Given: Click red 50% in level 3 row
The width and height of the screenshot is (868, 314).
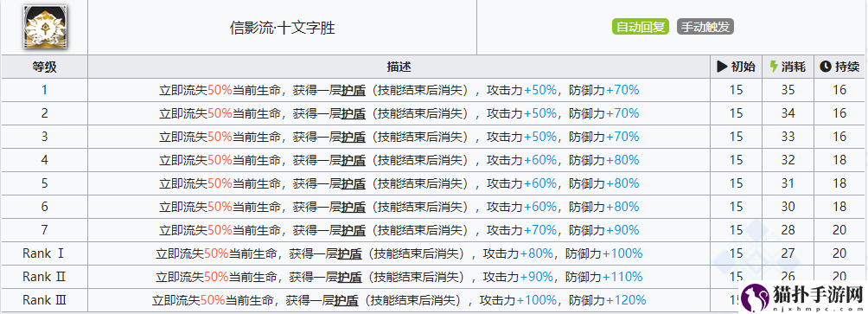Looking at the screenshot, I should pos(220,137).
